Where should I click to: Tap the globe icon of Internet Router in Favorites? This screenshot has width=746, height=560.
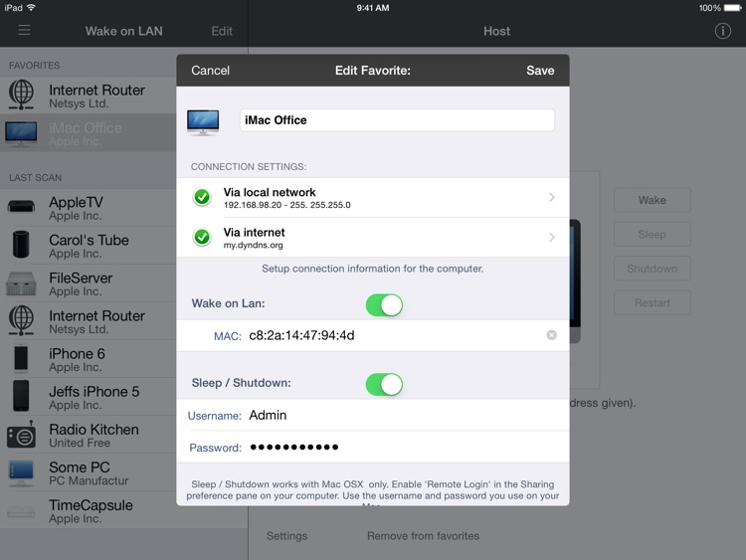pyautogui.click(x=21, y=94)
